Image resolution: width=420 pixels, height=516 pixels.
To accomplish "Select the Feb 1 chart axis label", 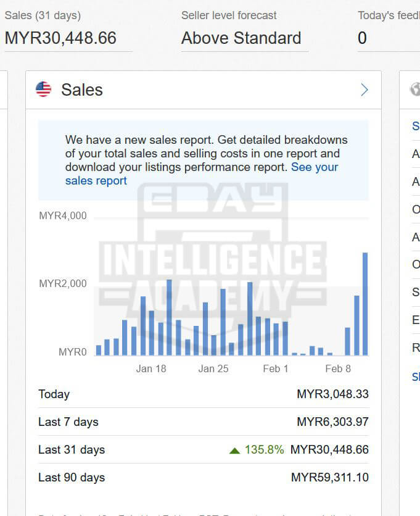I will [275, 369].
